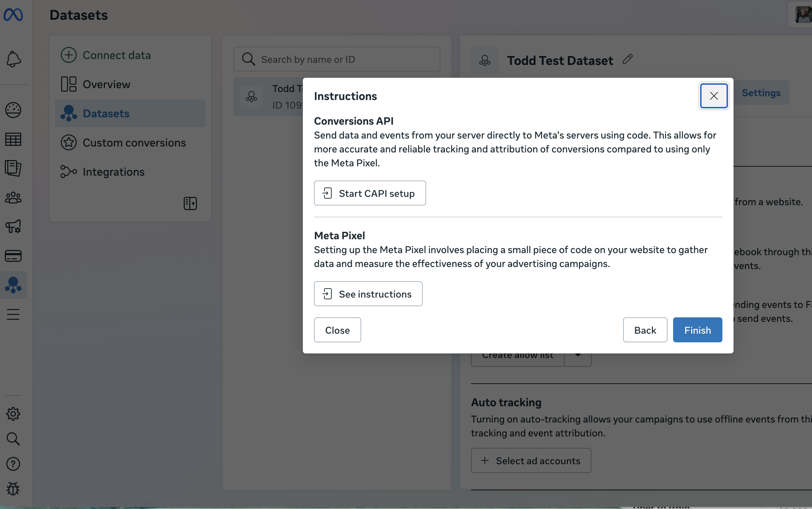Click the Conversions API heading
Image resolution: width=812 pixels, height=509 pixels.
click(x=354, y=121)
